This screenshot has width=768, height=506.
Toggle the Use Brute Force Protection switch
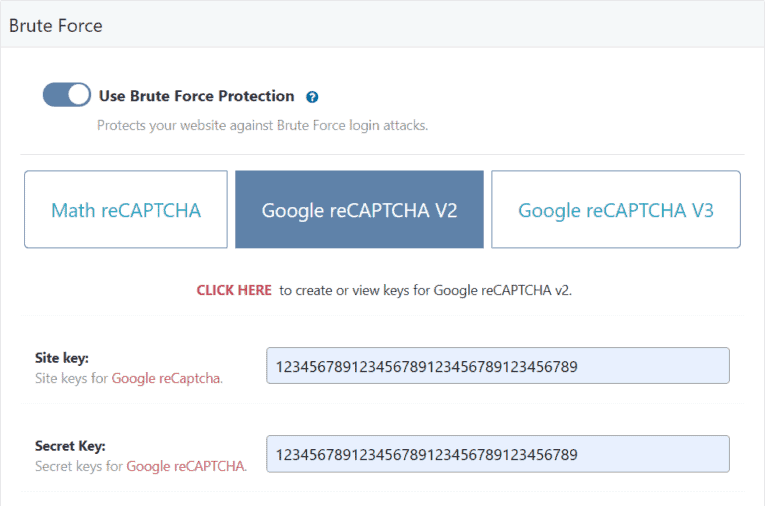[66, 96]
